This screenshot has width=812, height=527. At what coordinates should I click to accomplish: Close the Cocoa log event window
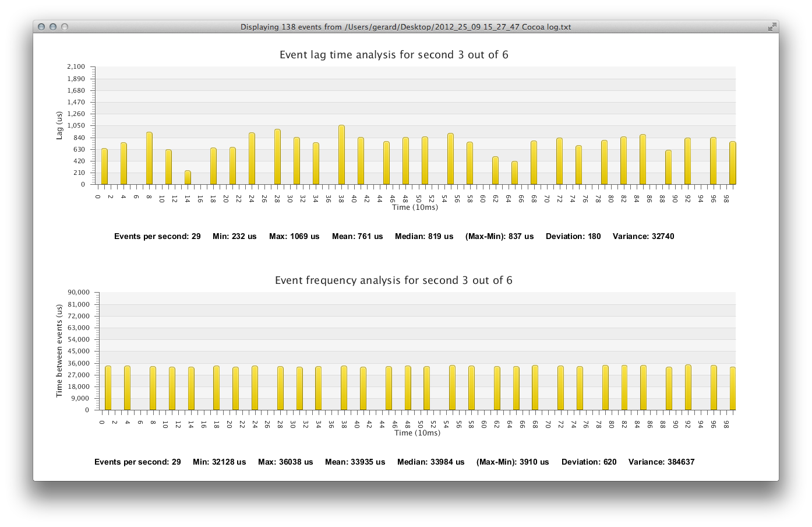coord(41,27)
